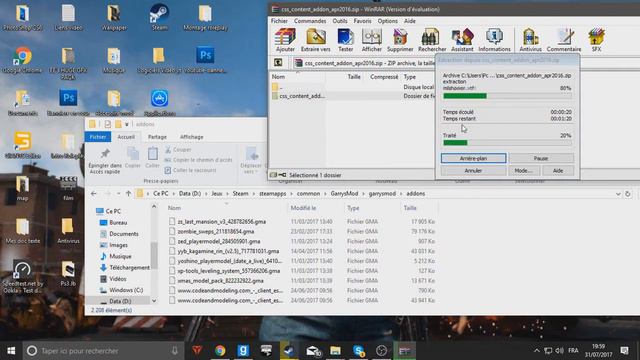640x360 pixels.
Task: Open the notification center icon
Action: [624, 351]
